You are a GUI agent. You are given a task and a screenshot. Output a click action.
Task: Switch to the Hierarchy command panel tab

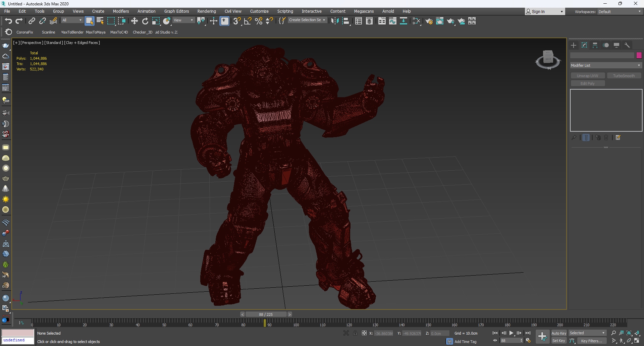pyautogui.click(x=595, y=45)
